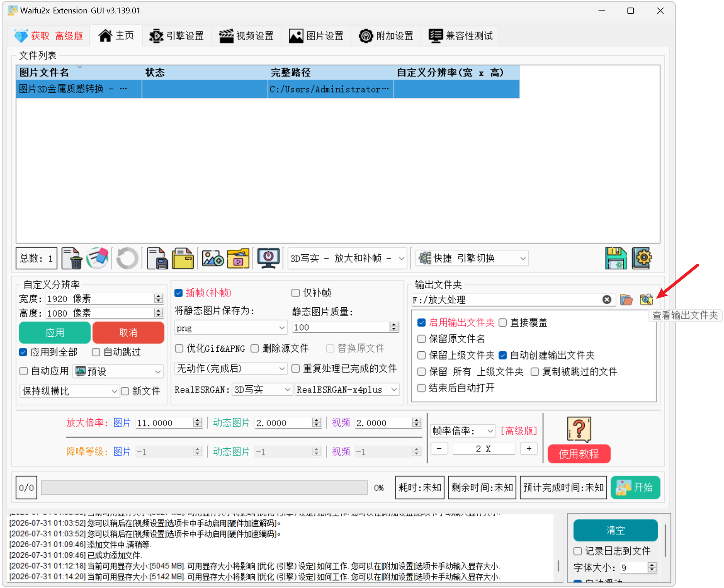Viewport: 724px width, 588px height.
Task: Enable 仅补帧 checkbox
Action: pyautogui.click(x=295, y=293)
